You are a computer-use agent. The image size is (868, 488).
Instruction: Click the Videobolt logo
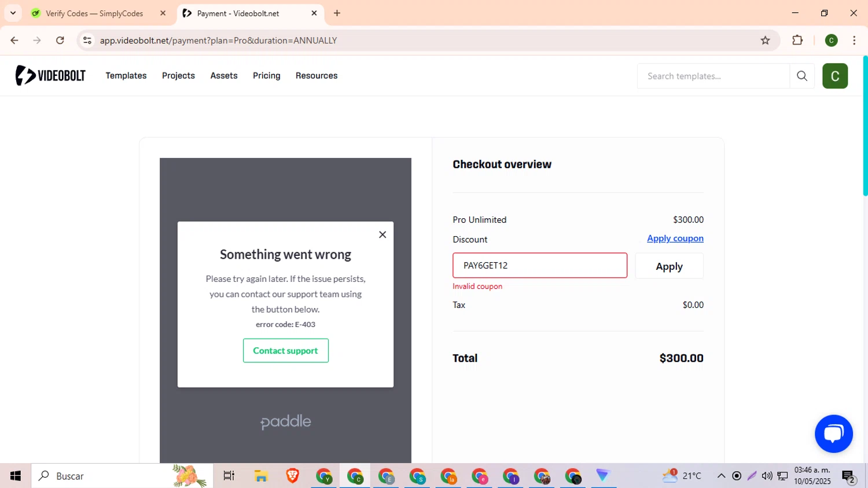(x=50, y=75)
